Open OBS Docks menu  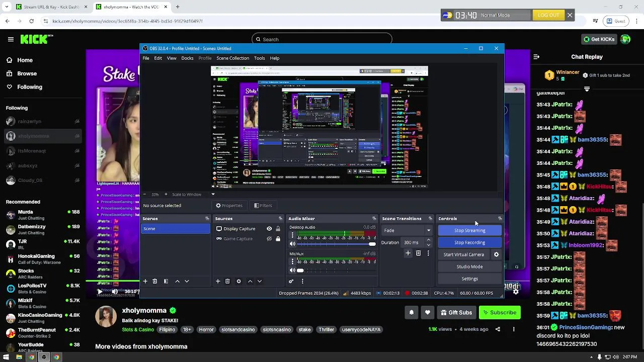(187, 58)
